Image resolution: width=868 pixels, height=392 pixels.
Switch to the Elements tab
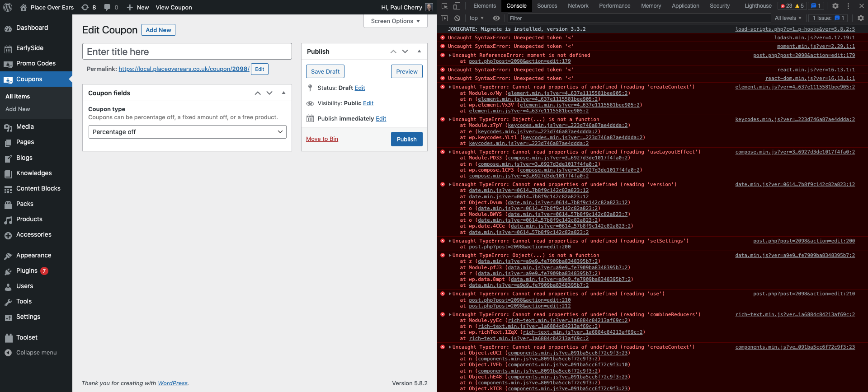[x=484, y=6]
